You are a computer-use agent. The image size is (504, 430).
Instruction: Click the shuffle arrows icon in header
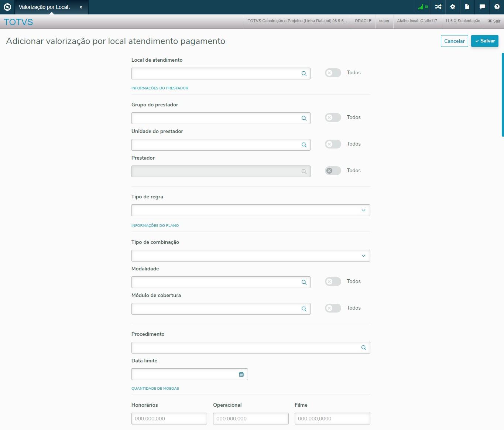point(438,7)
